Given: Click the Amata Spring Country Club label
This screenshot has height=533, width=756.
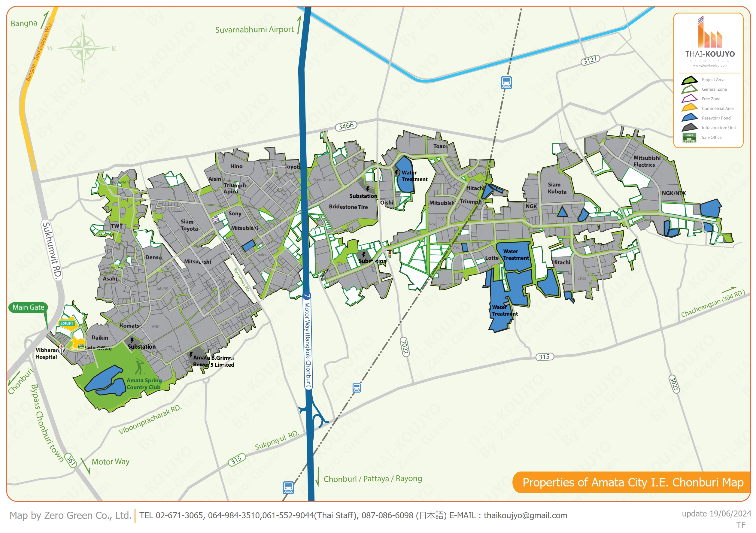Looking at the screenshot, I should [144, 384].
